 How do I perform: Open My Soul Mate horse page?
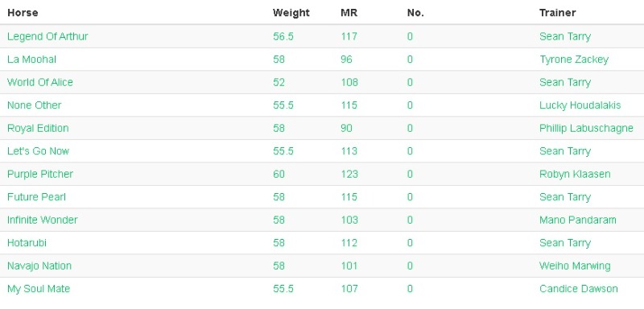39,290
